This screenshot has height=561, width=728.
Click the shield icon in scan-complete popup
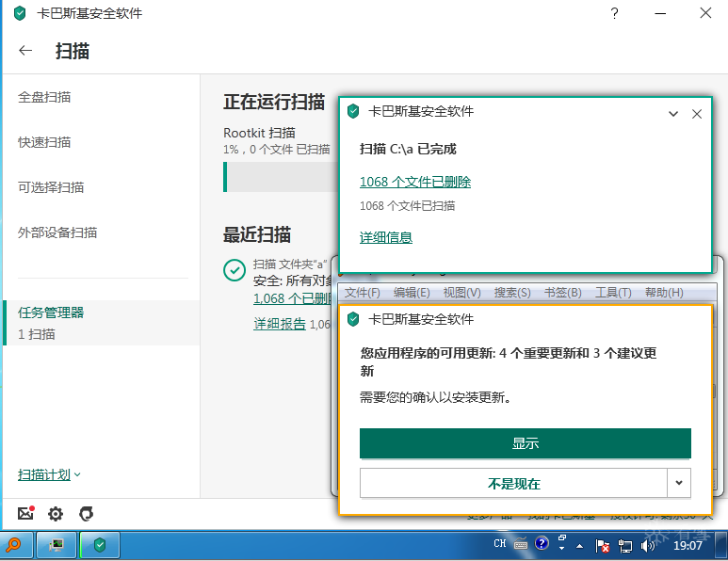[353, 111]
